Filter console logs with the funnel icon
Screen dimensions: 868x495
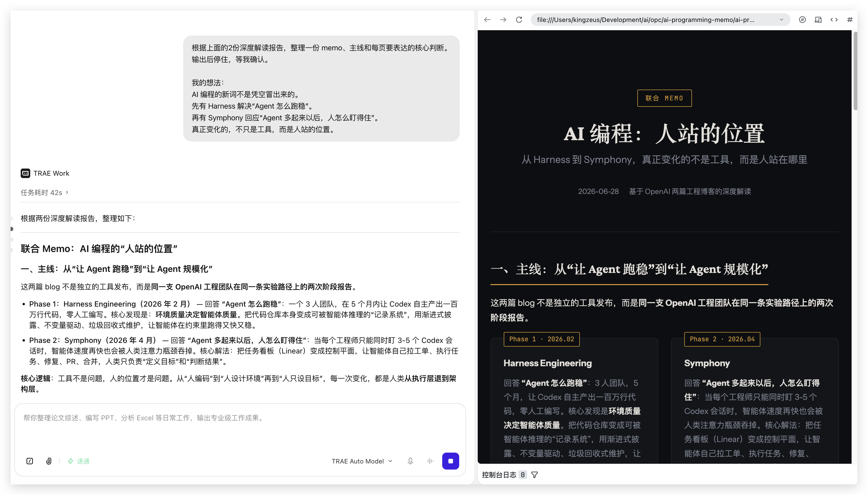[x=534, y=475]
